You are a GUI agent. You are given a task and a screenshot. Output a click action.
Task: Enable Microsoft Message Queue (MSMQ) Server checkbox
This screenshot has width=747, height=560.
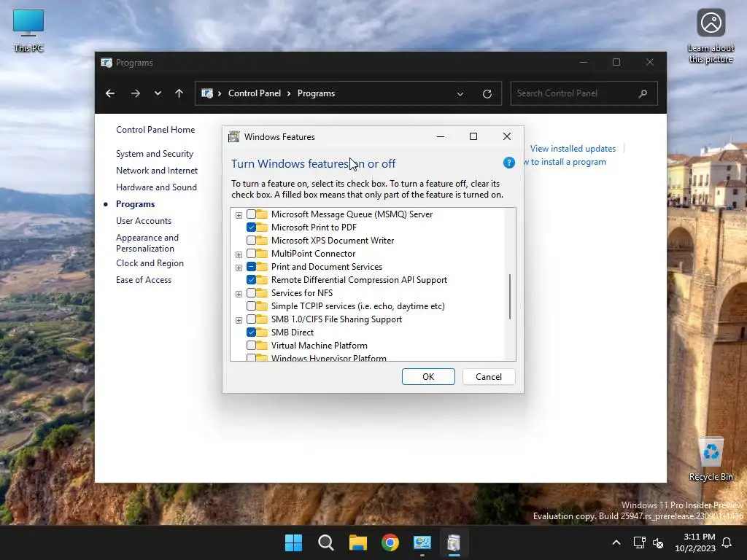(251, 214)
